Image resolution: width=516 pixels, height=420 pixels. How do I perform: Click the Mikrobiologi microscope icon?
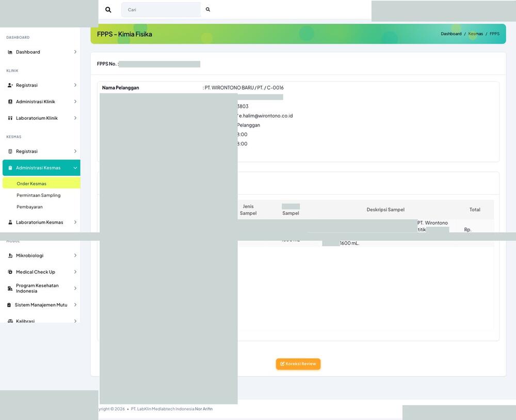10,256
